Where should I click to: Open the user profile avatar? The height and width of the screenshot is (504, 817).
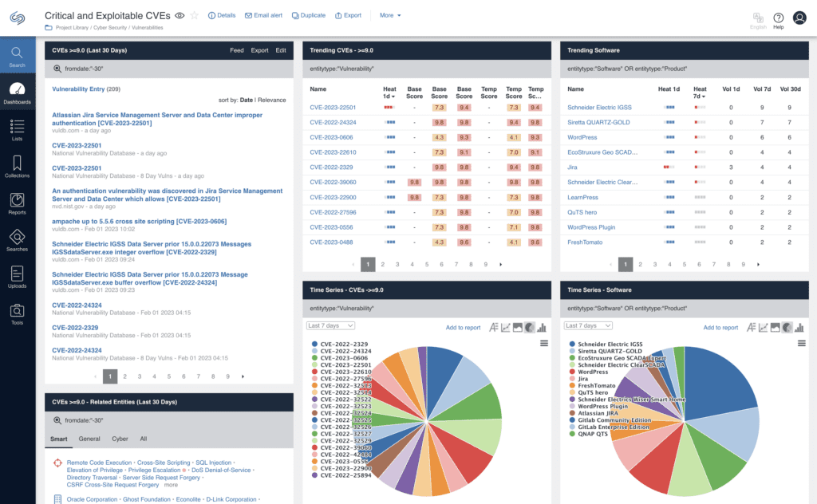click(x=799, y=18)
